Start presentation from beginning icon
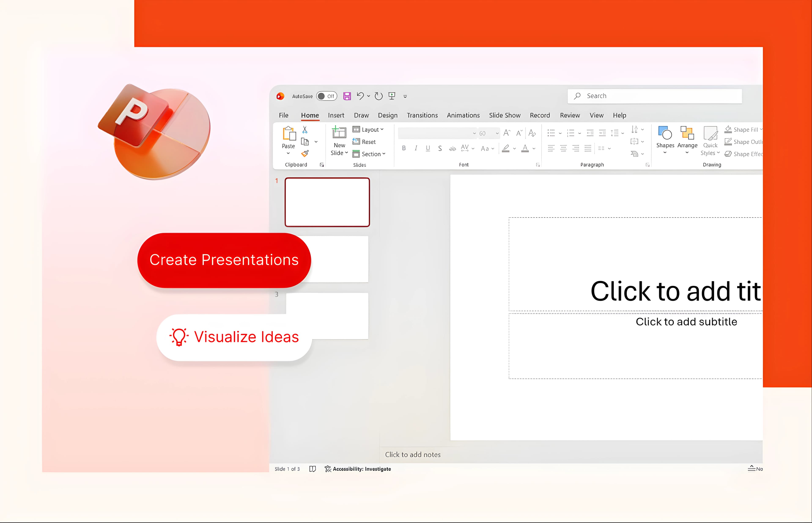Viewport: 812px width, 523px height. (392, 96)
